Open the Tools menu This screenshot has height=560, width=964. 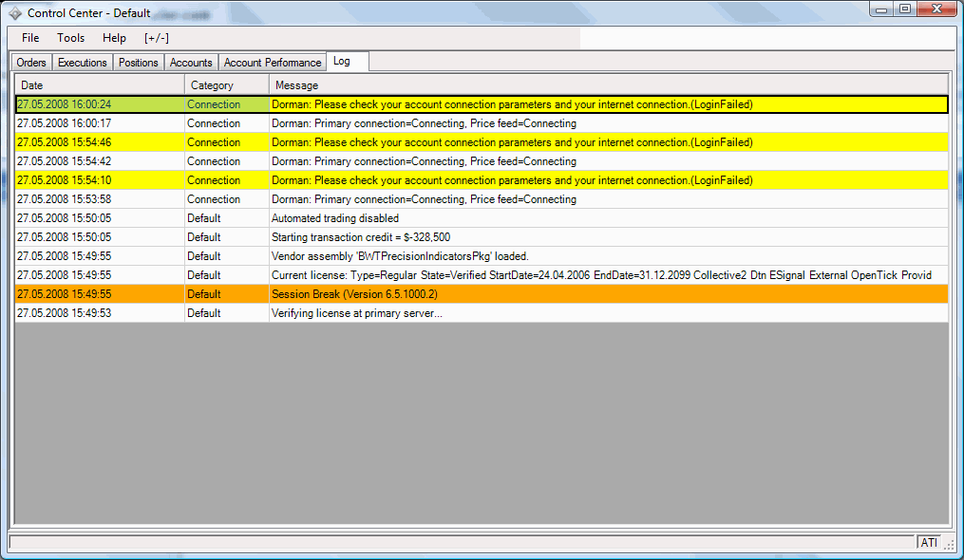(x=70, y=38)
